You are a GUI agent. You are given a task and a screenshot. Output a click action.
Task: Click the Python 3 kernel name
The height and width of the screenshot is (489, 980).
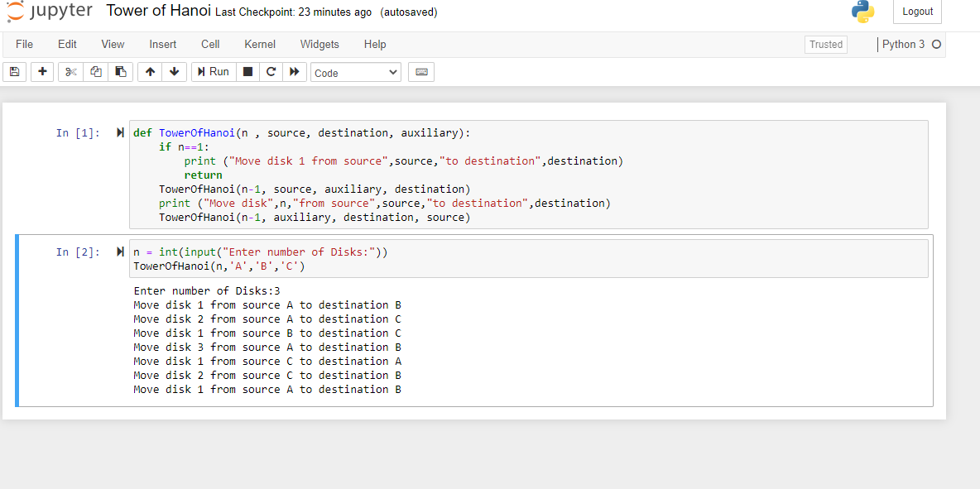(903, 45)
